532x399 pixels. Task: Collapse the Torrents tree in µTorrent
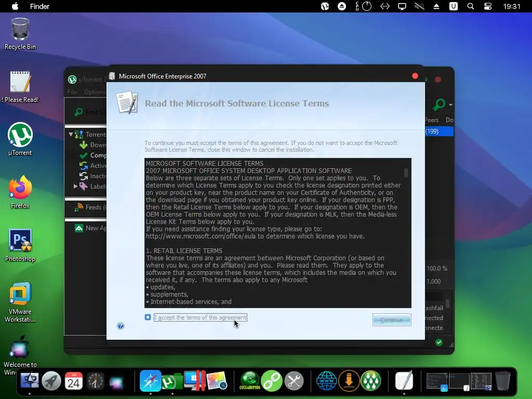click(71, 135)
